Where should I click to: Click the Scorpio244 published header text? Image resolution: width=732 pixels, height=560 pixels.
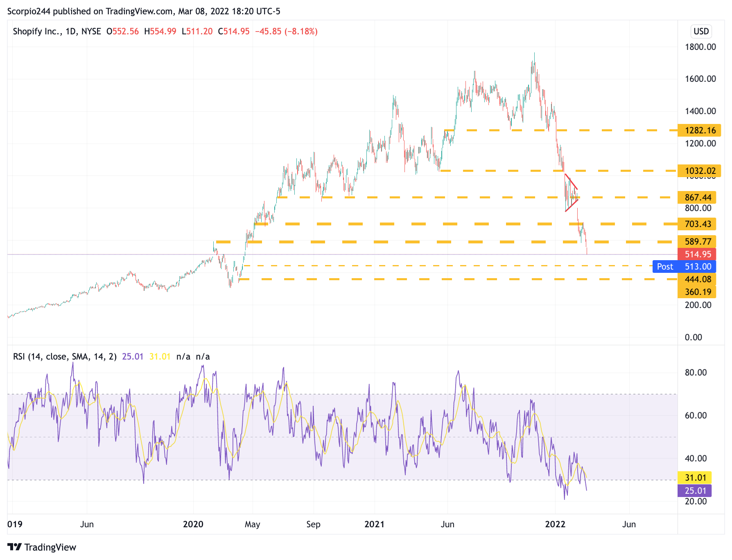point(144,11)
